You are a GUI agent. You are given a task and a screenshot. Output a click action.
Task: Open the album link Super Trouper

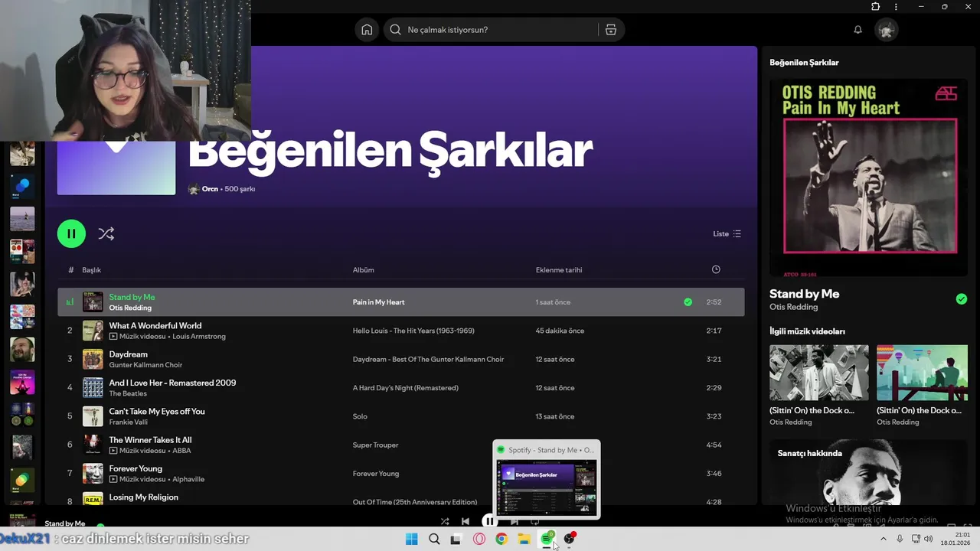375,445
